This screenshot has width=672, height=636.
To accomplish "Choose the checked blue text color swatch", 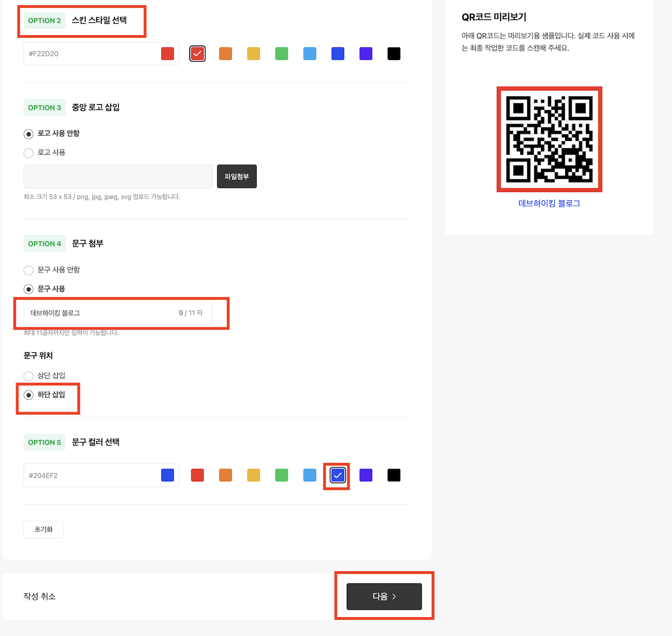I will (337, 475).
